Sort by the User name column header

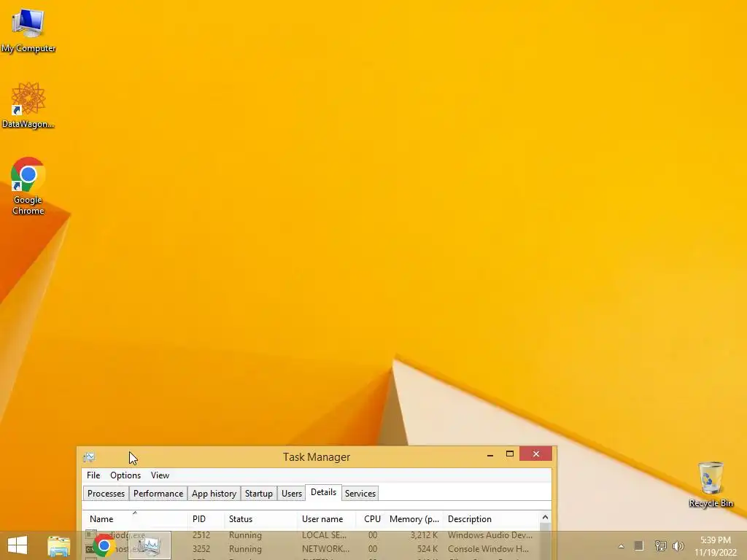click(x=326, y=519)
